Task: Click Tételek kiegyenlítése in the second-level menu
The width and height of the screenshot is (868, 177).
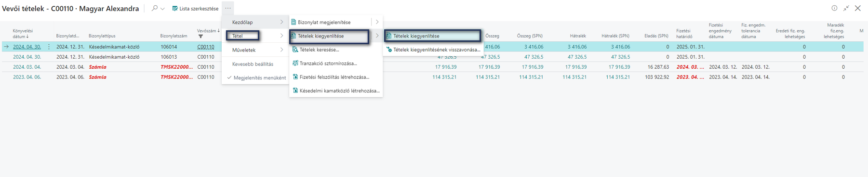Action: (320, 36)
